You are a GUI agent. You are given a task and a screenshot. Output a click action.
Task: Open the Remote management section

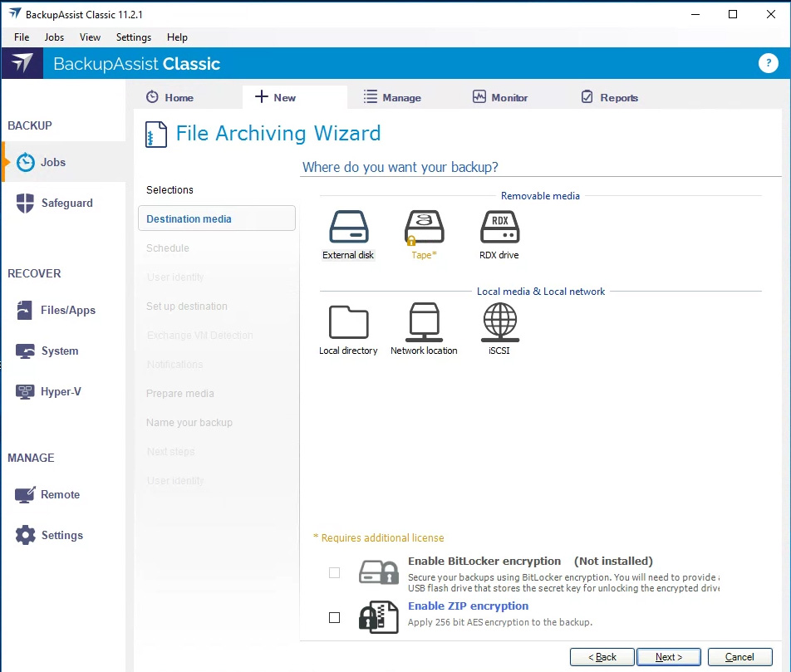click(60, 495)
